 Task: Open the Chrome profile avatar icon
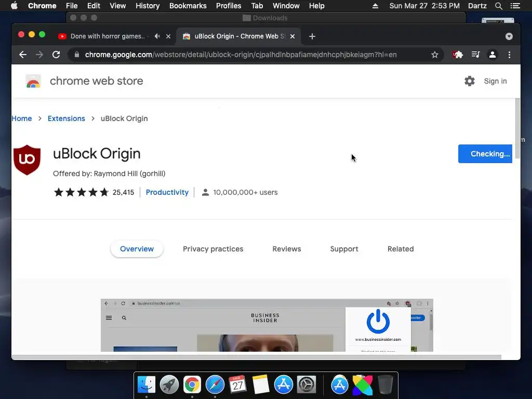point(493,55)
